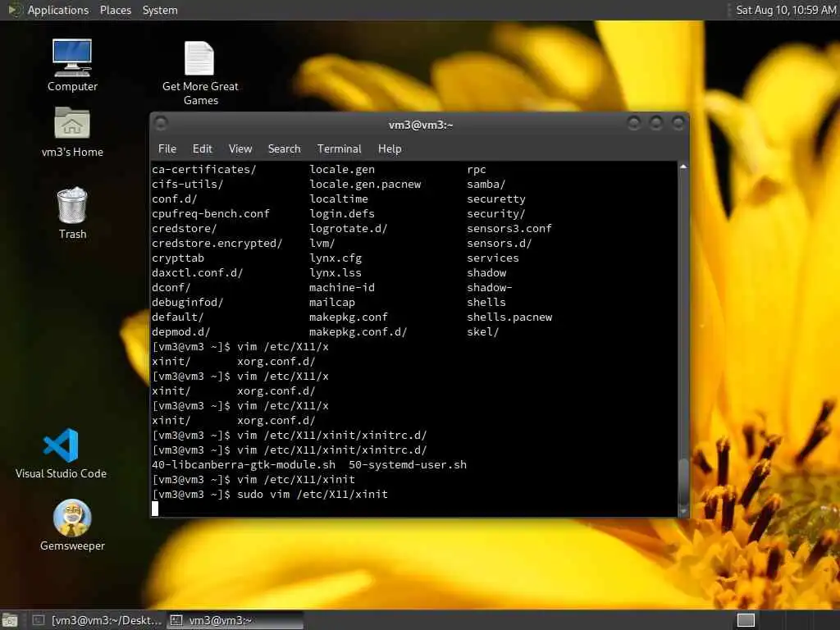
Task: Minimize the vm3@vm3:~ terminal window
Action: [x=634, y=124]
